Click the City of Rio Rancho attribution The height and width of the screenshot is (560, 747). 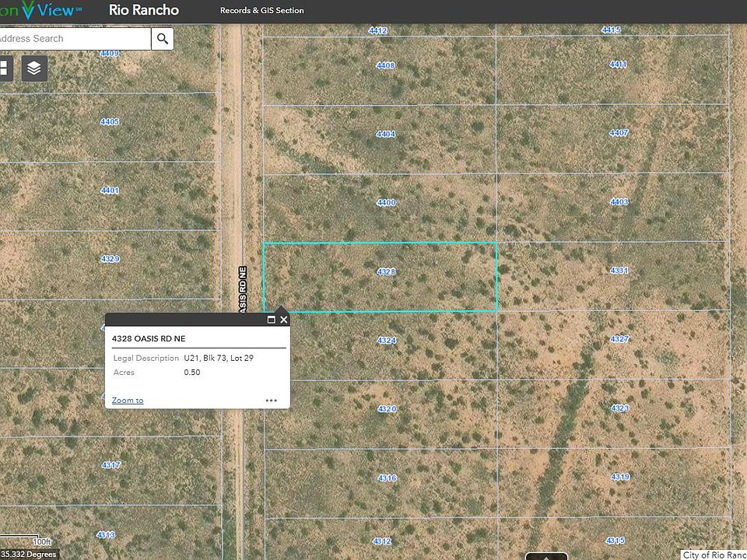click(x=714, y=555)
